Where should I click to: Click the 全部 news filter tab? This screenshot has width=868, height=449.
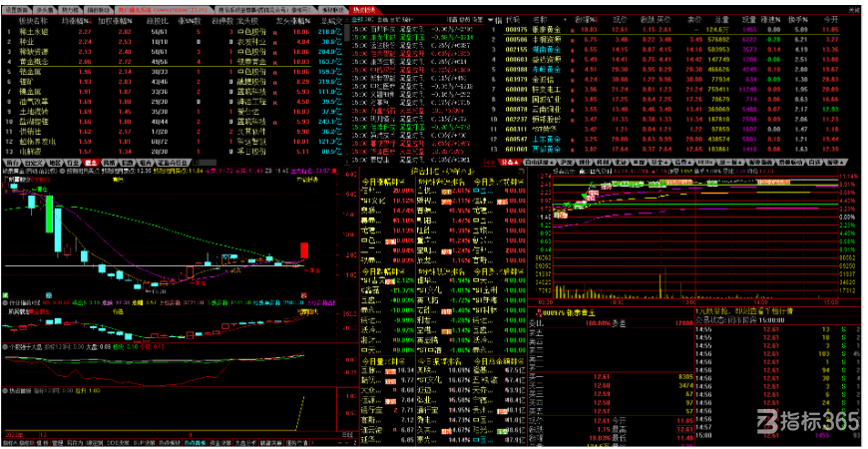[357, 19]
